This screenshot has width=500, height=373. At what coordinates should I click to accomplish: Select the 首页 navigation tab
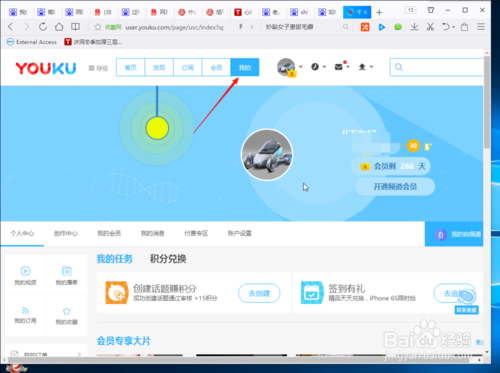pos(130,68)
